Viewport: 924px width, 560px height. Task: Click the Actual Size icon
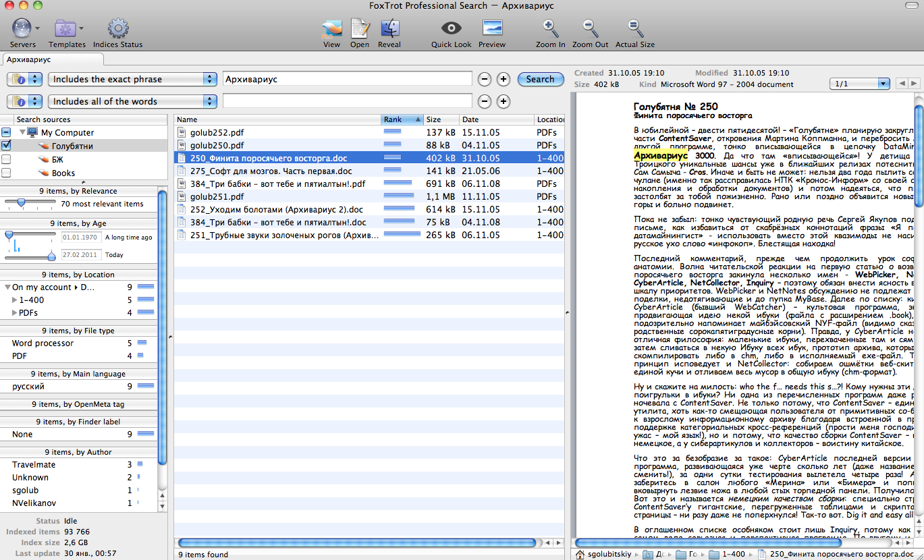click(634, 29)
